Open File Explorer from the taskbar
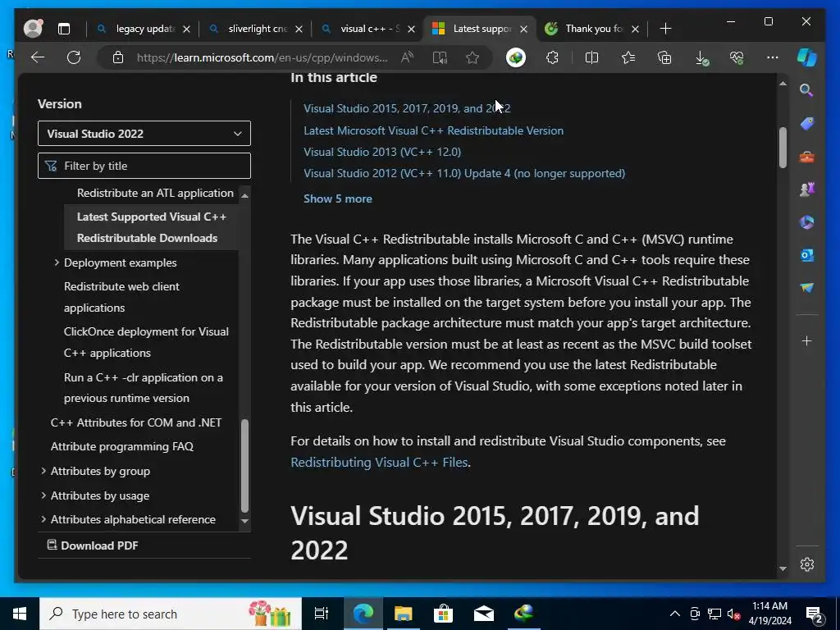The width and height of the screenshot is (840, 630). 403,614
